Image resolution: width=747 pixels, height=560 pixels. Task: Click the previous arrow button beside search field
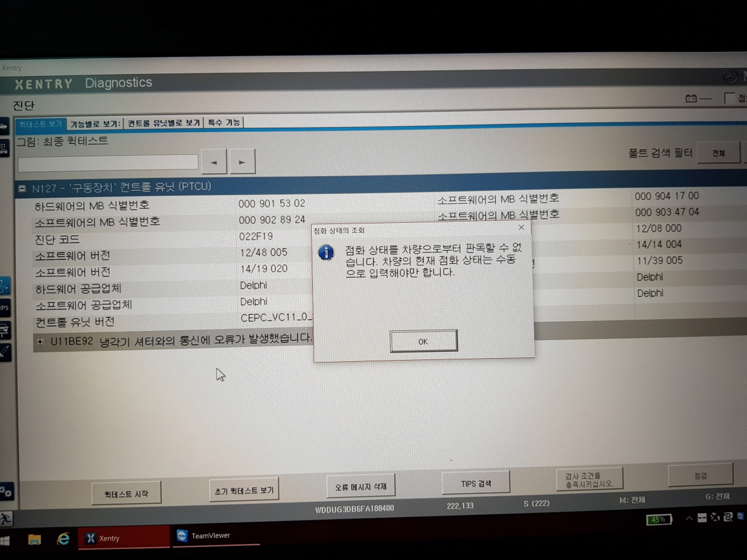click(x=214, y=162)
